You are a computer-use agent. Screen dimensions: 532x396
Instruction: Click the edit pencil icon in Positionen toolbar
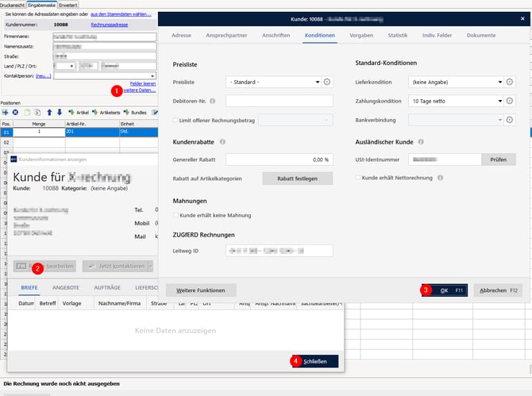tap(155, 112)
